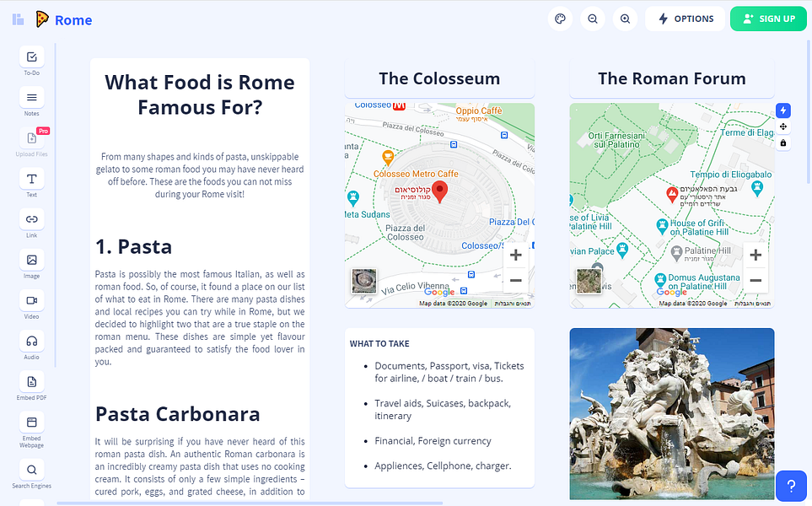Switch Roman Forum map to satellite thumbnail
Image resolution: width=812 pixels, height=506 pixels.
pyautogui.click(x=589, y=281)
